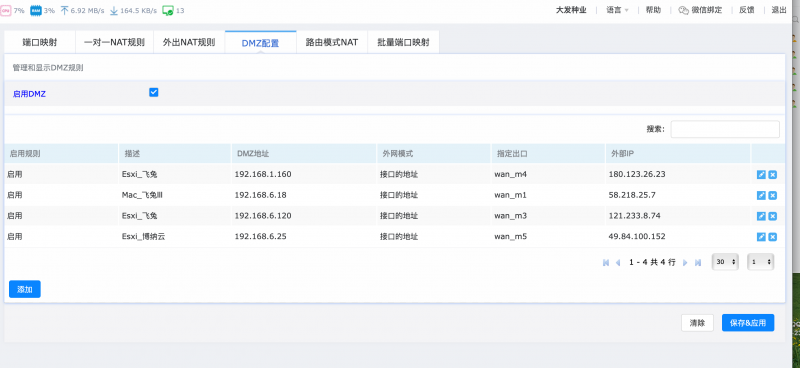Select cell 192.168.6.25
The image size is (800, 368).
pos(260,237)
